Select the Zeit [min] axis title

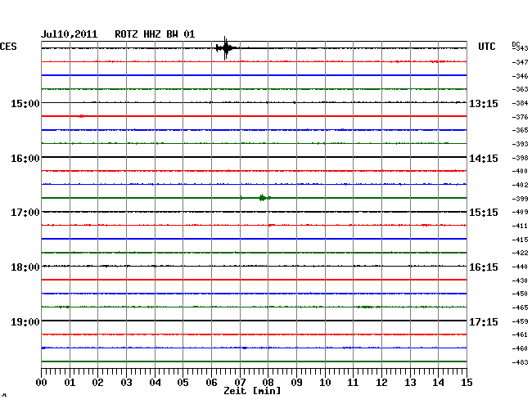(252, 391)
